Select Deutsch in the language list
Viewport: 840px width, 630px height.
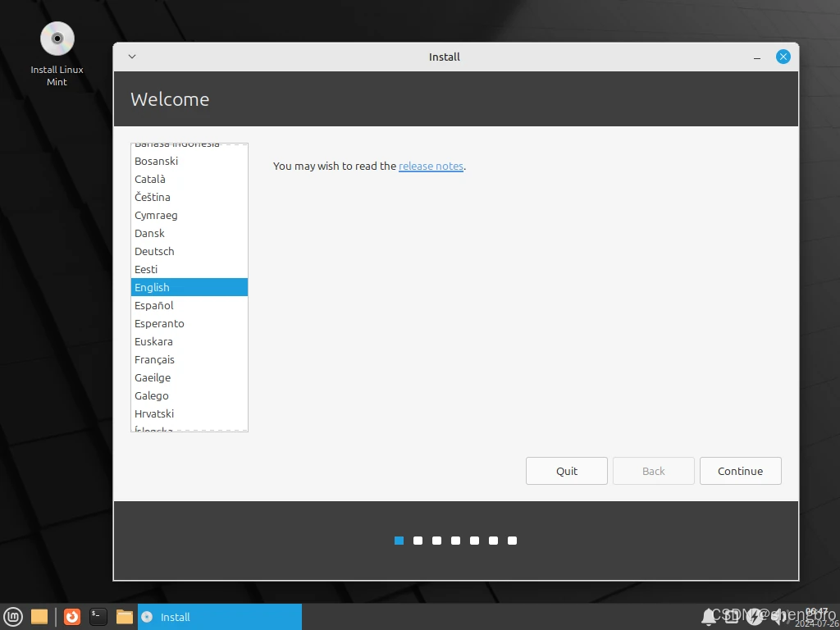[154, 251]
